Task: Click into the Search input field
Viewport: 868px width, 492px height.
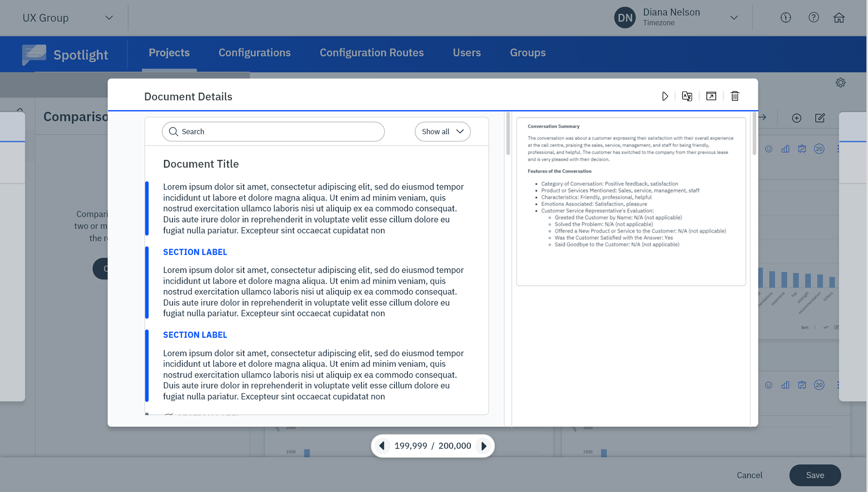Action: pos(273,132)
